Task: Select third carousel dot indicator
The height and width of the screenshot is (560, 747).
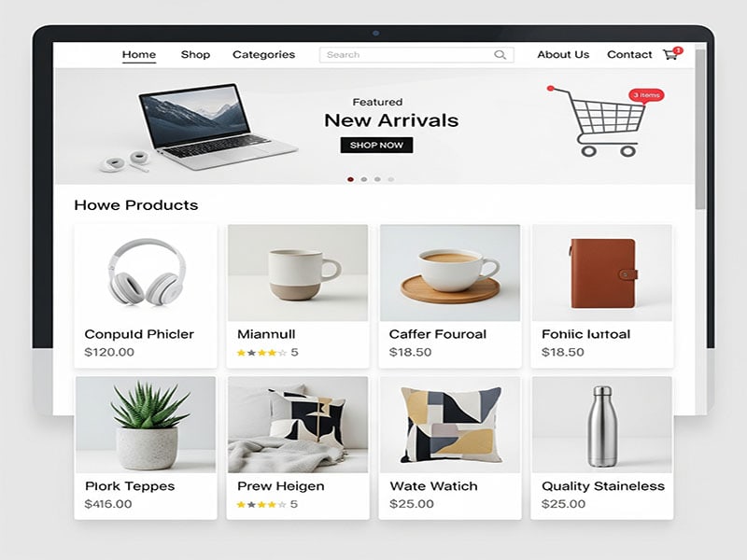Action: [x=377, y=179]
